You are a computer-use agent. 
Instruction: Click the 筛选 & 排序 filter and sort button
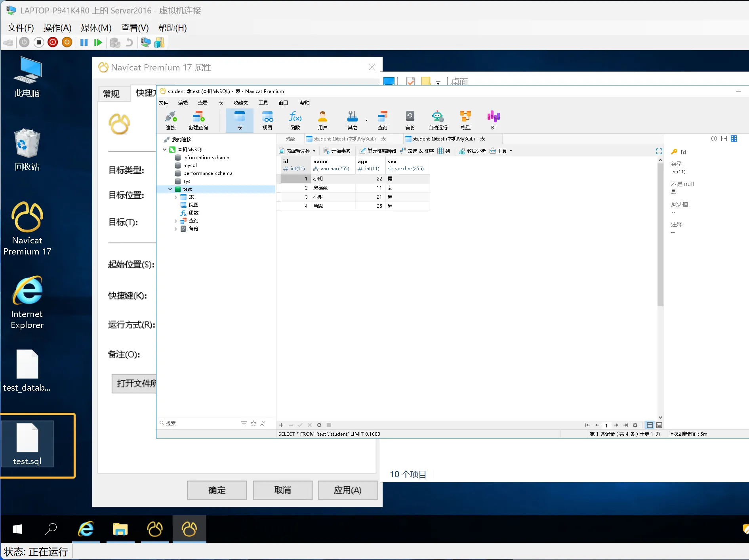pyautogui.click(x=417, y=151)
